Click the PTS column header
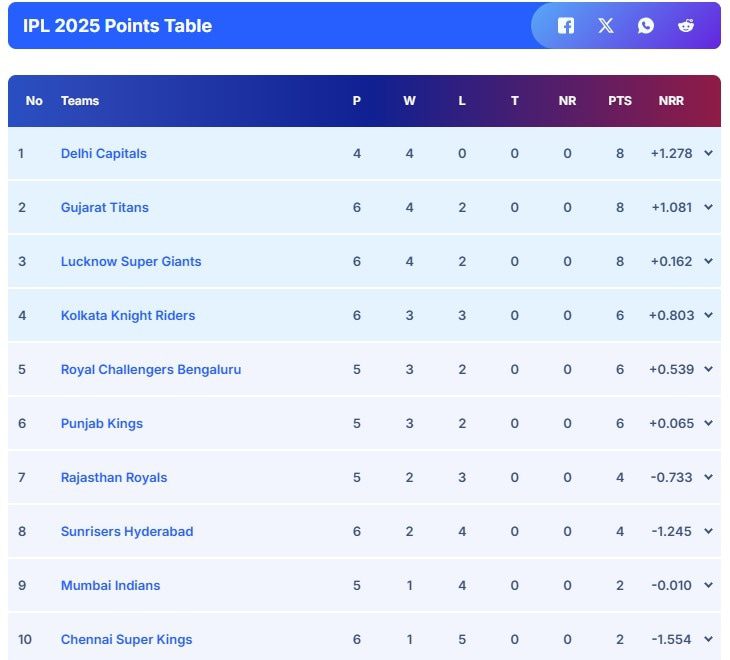Viewport: 730px width, 660px height. 620,101
